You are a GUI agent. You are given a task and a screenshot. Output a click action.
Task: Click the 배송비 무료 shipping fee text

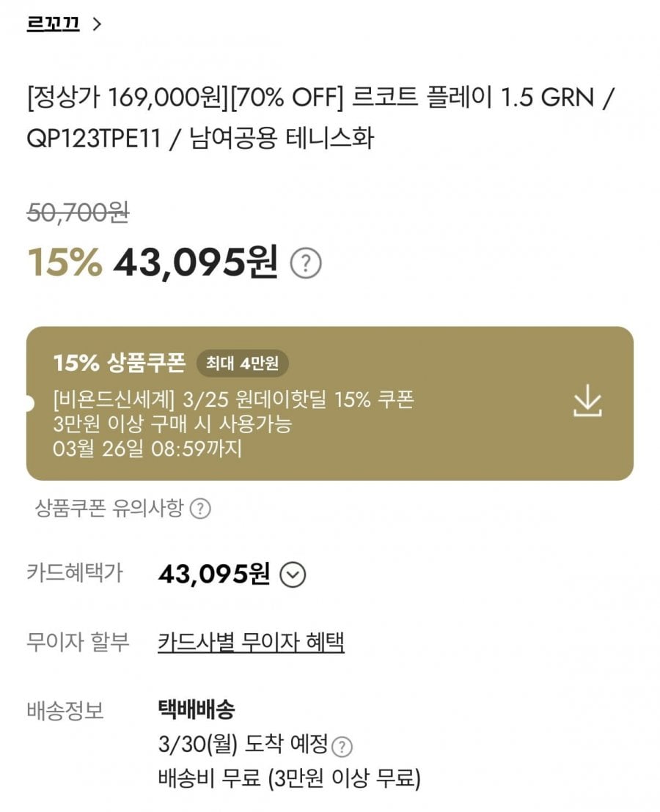point(289,778)
